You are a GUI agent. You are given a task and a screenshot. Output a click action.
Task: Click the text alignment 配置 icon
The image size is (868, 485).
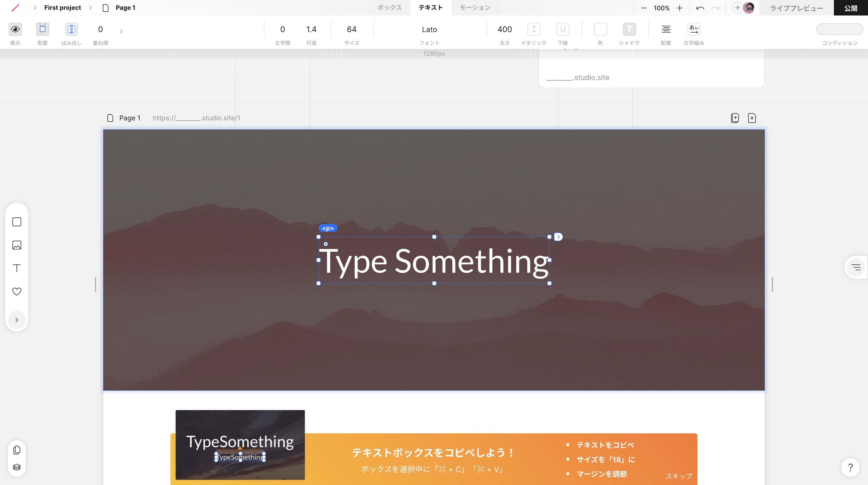click(x=665, y=29)
